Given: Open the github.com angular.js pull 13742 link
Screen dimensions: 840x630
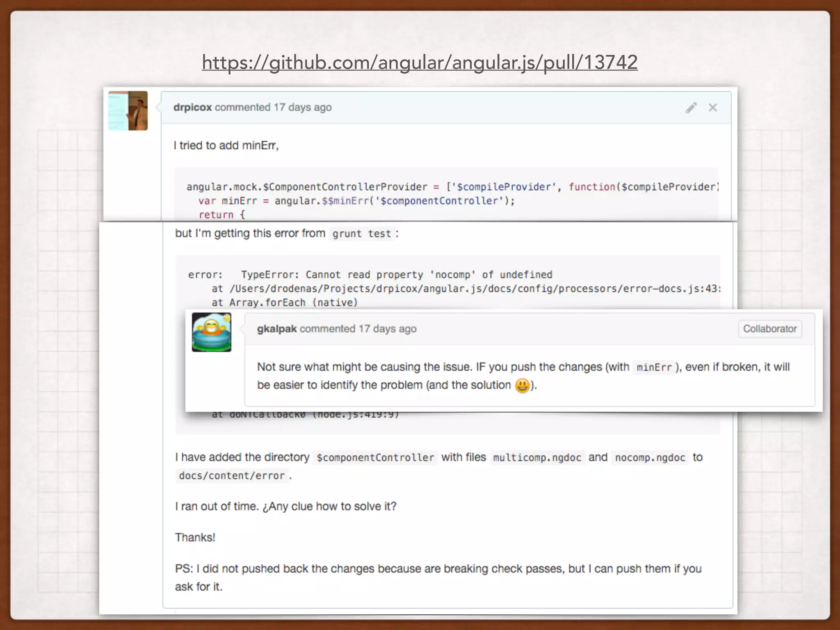Looking at the screenshot, I should (420, 63).
